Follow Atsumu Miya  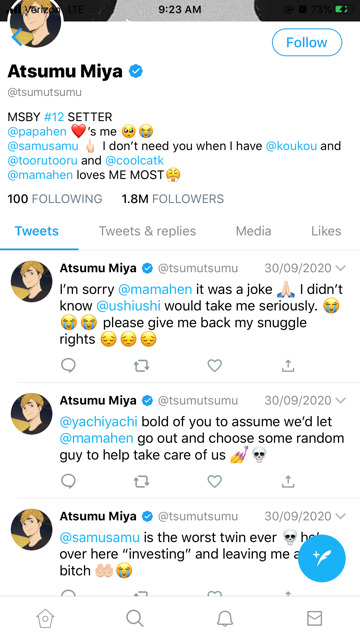pyautogui.click(x=307, y=42)
